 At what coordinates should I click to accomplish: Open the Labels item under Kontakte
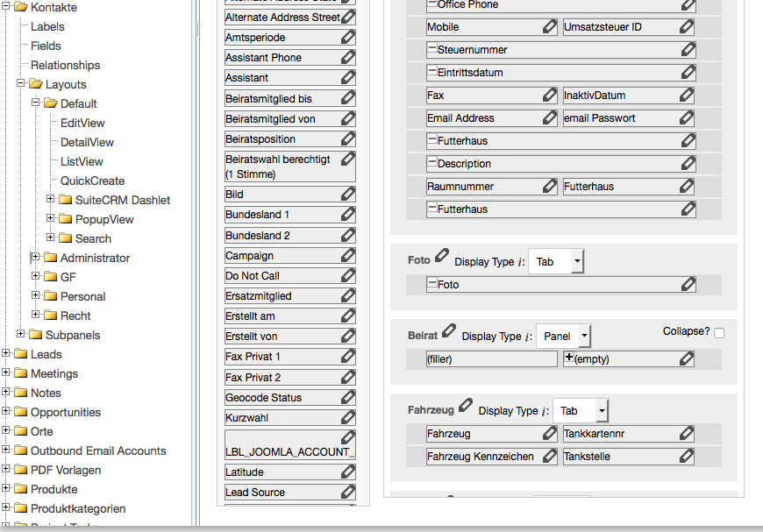[47, 27]
